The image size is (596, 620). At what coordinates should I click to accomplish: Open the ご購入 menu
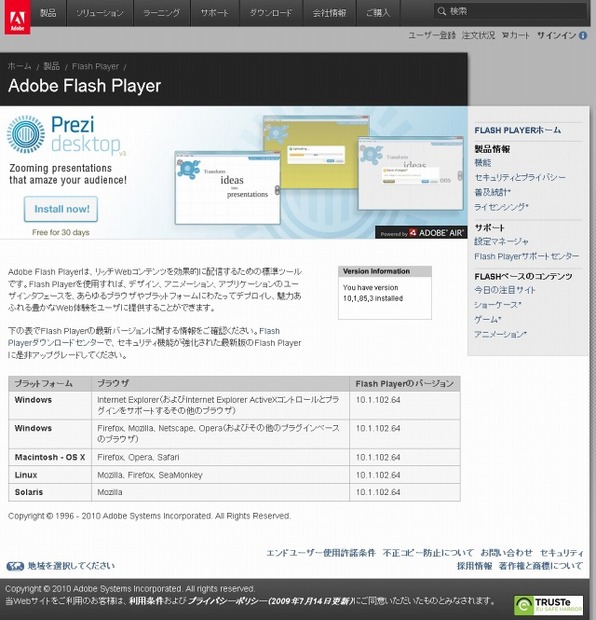(x=378, y=13)
